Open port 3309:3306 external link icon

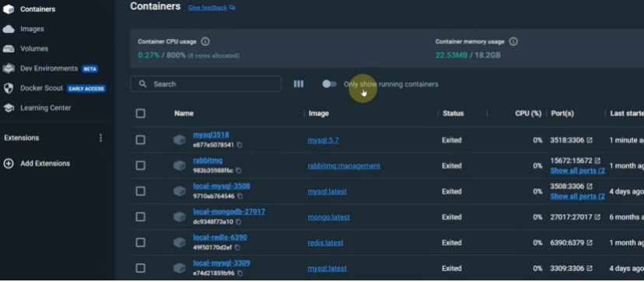[590, 269]
